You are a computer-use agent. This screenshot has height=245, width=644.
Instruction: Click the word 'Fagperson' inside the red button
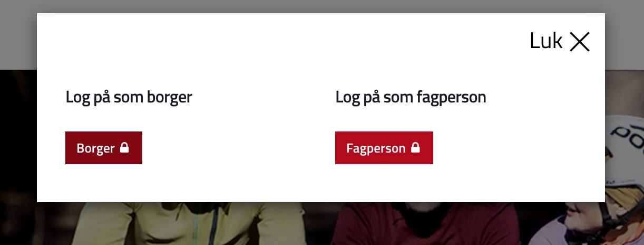(376, 148)
